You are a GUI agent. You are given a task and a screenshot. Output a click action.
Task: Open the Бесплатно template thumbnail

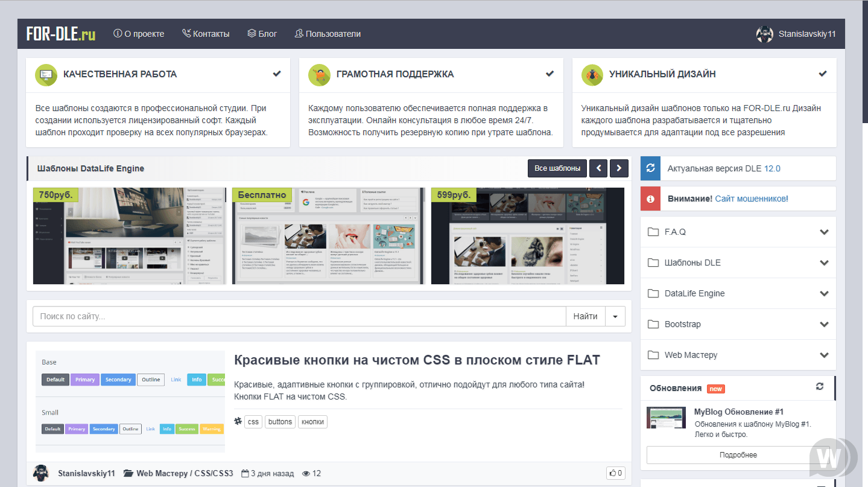pos(329,236)
